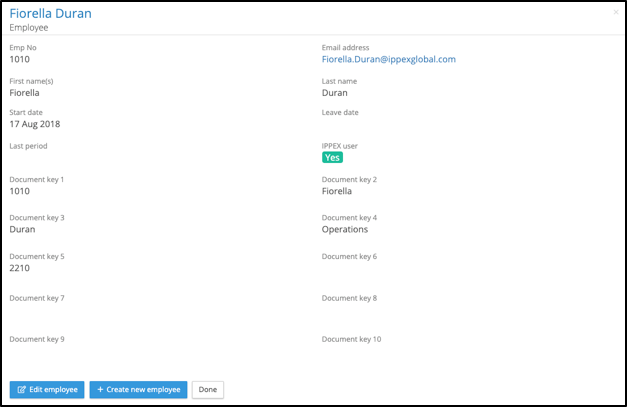Click the green Yes IPPEX user badge

332,157
